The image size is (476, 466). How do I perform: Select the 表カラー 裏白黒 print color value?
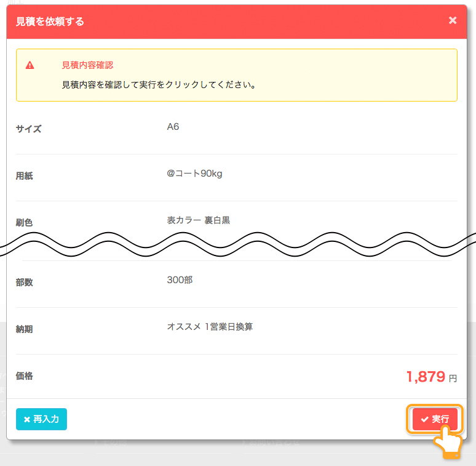(198, 220)
